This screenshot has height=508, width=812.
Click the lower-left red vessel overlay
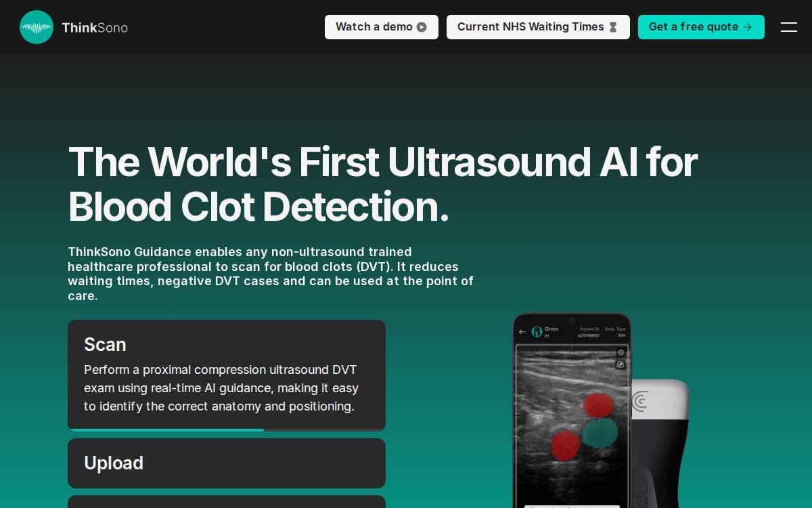pos(566,445)
